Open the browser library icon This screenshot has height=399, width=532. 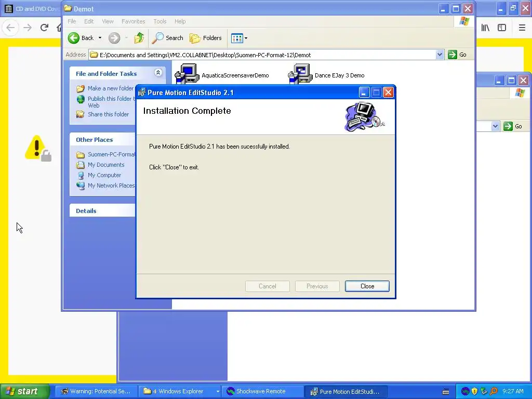point(485,28)
